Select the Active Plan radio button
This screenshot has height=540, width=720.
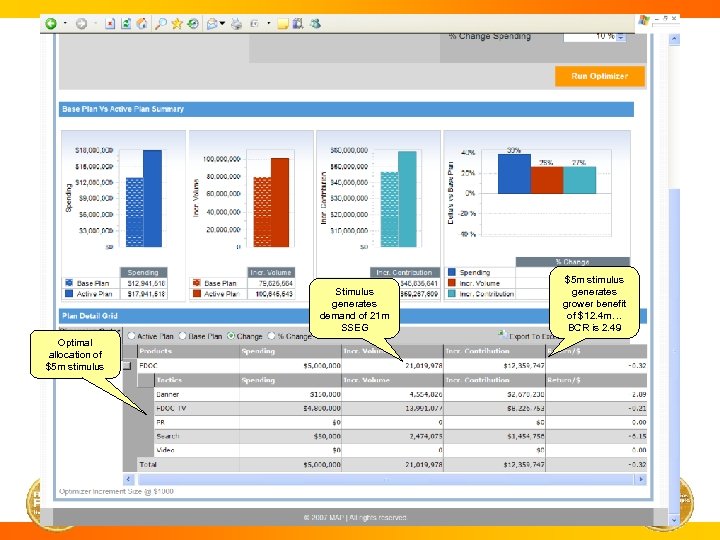[x=131, y=336]
